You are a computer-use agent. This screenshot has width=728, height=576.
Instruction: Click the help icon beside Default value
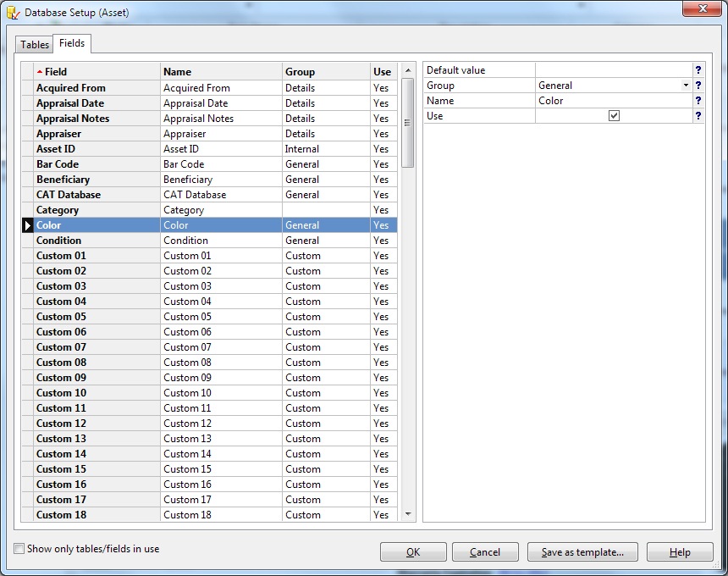[698, 69]
